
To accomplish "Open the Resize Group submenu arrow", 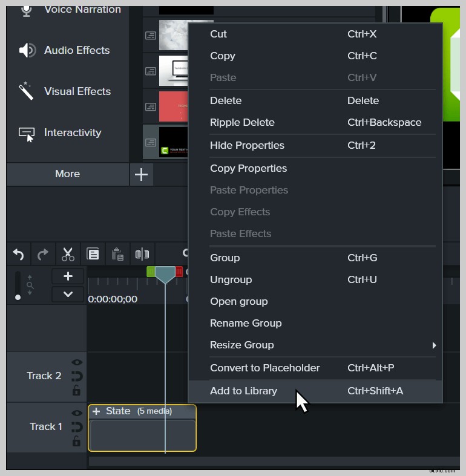I will pos(434,345).
